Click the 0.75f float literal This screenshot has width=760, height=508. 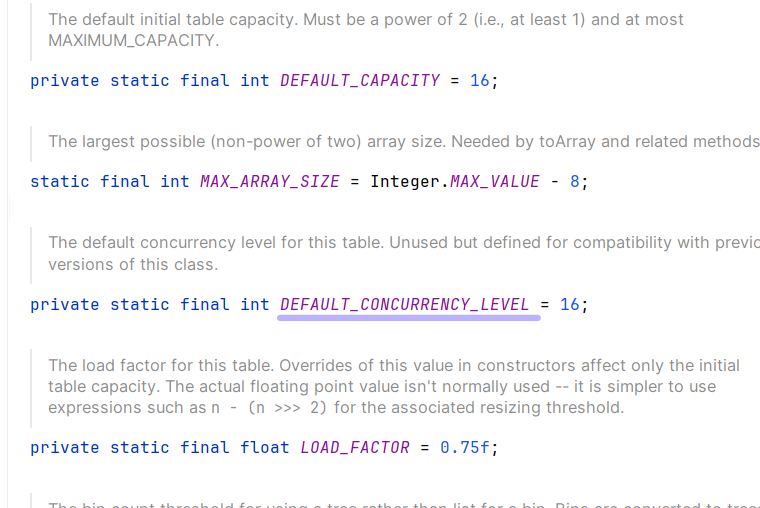[x=465, y=448]
